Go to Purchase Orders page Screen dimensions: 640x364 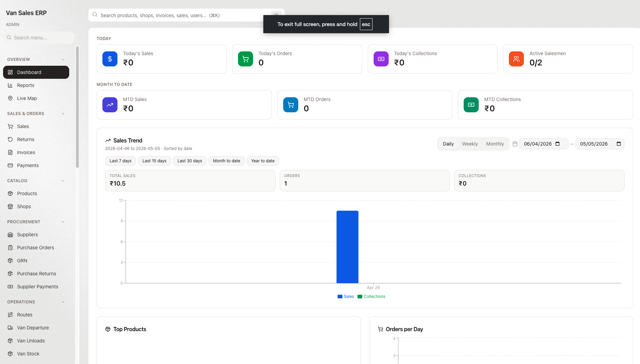(36, 248)
